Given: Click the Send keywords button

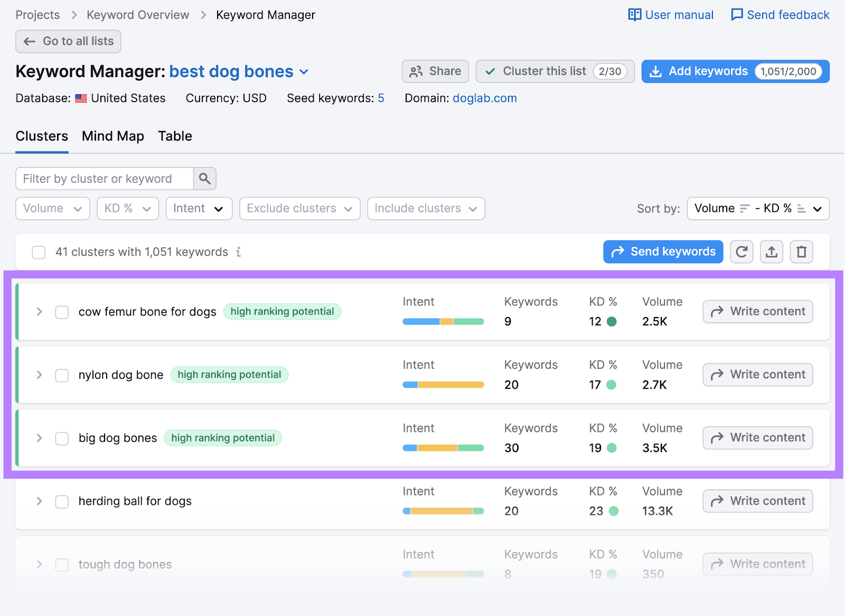Looking at the screenshot, I should [663, 252].
